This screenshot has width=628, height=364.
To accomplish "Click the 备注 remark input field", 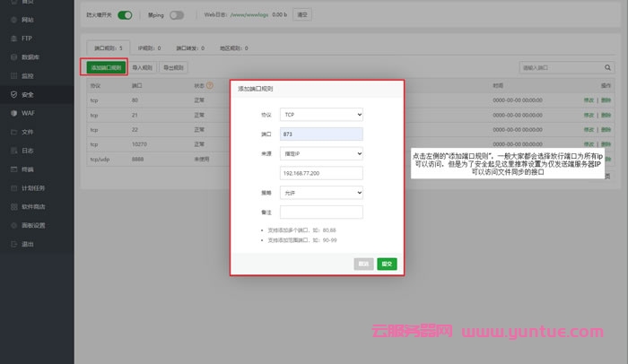I will [321, 212].
